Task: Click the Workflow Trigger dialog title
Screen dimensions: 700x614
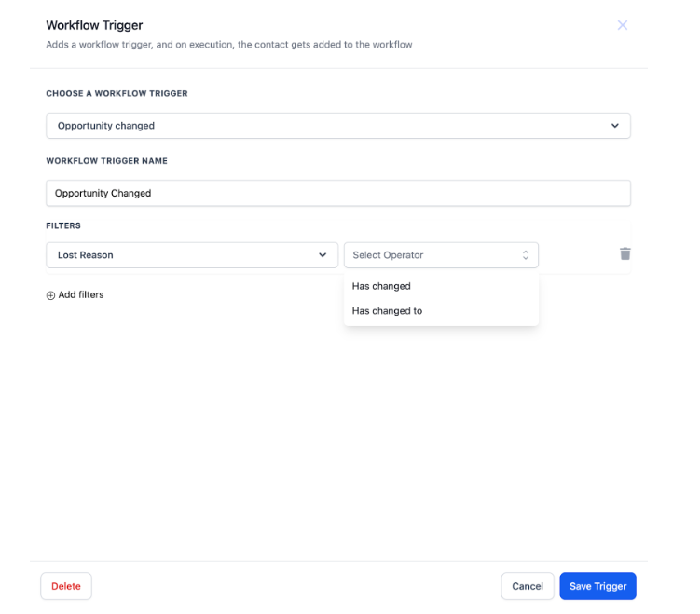Action: point(94,25)
